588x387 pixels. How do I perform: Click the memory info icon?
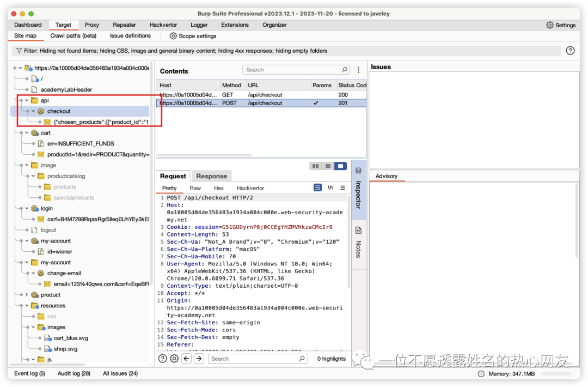[481, 374]
